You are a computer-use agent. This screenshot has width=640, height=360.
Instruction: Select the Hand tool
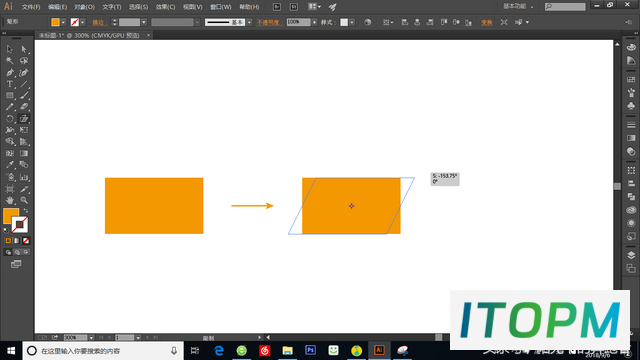[x=10, y=200]
